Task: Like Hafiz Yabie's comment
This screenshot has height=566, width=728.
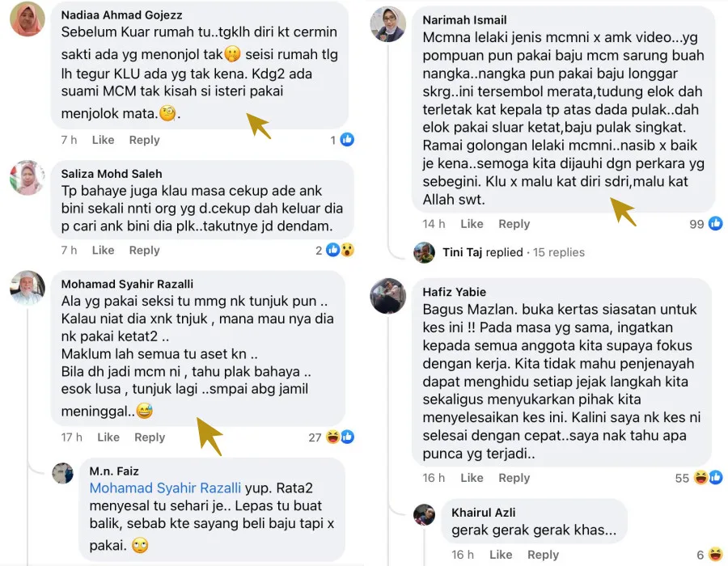Action: (472, 478)
